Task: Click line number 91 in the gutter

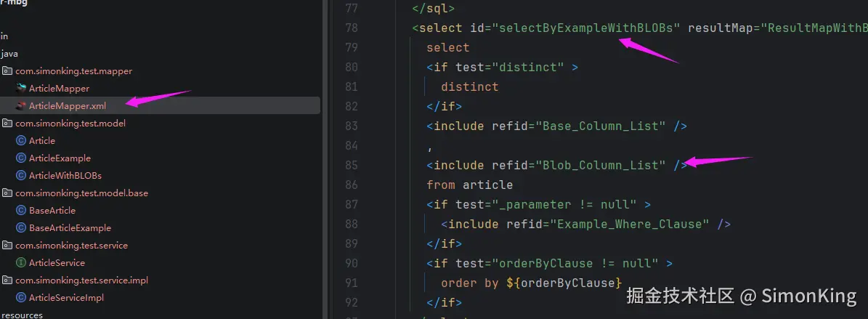Action: pyautogui.click(x=352, y=283)
